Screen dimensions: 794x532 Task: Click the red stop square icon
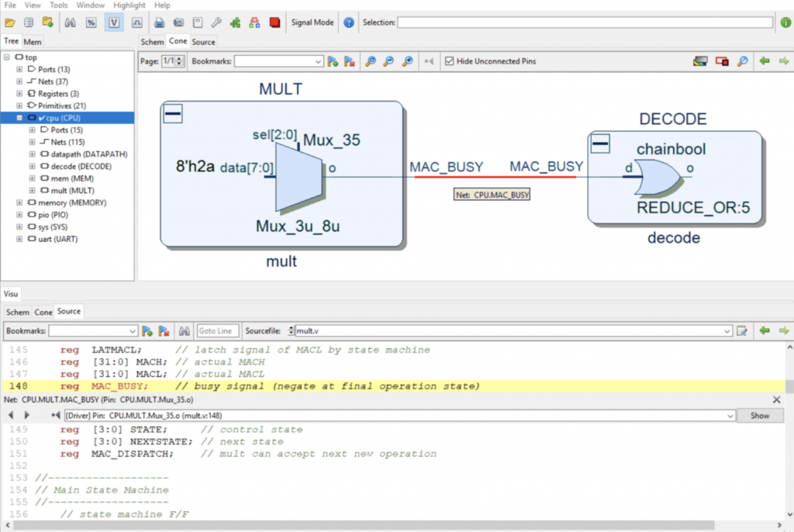pyautogui.click(x=274, y=22)
